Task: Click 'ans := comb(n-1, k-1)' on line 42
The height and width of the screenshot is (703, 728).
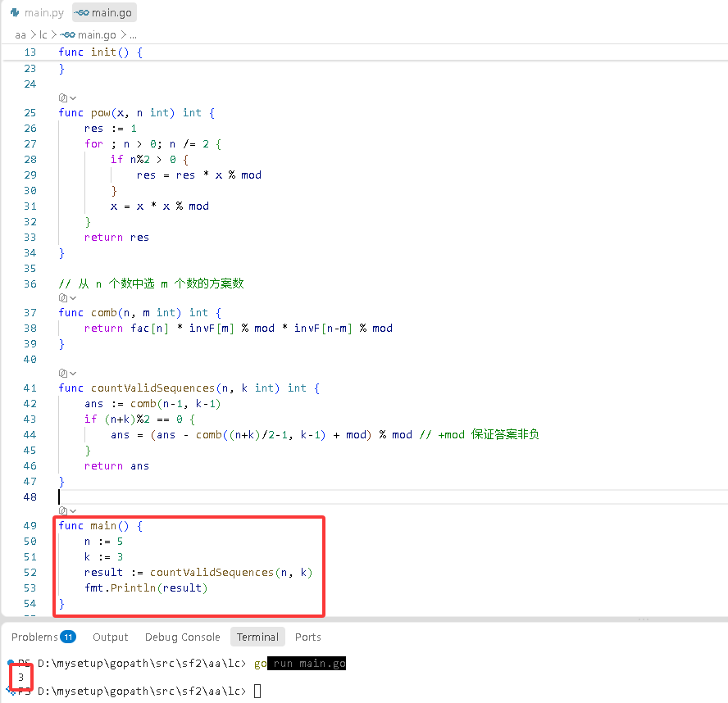Action: 152,404
